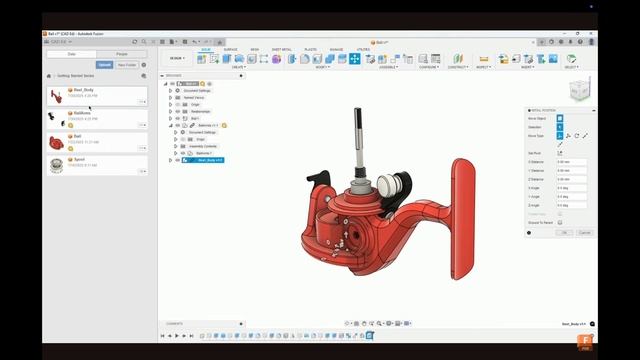640x360 pixels.
Task: Expand the first Document Settings tree node
Action: [x=171, y=91]
